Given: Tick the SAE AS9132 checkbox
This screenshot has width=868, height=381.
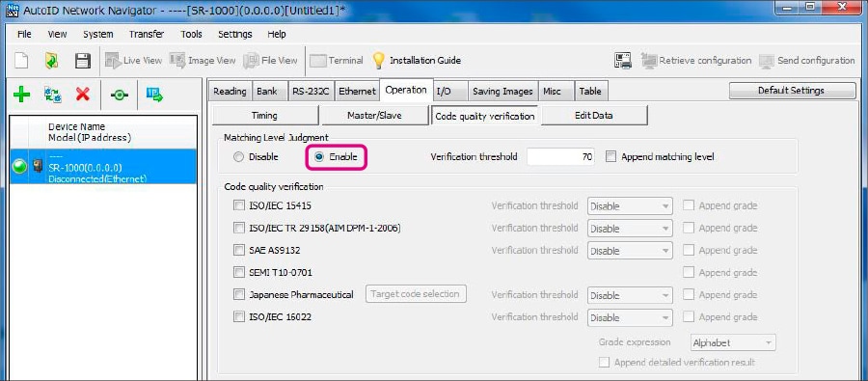Looking at the screenshot, I should click(239, 250).
